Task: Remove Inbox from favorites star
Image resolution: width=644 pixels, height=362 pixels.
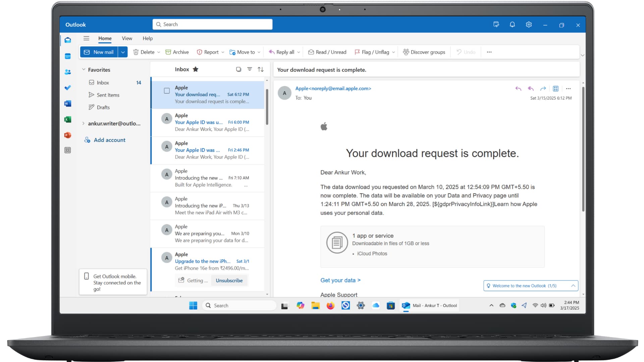Action: pos(196,69)
